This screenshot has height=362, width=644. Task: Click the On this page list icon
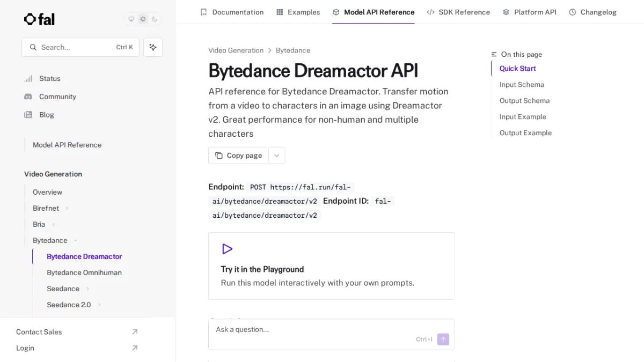(x=494, y=54)
